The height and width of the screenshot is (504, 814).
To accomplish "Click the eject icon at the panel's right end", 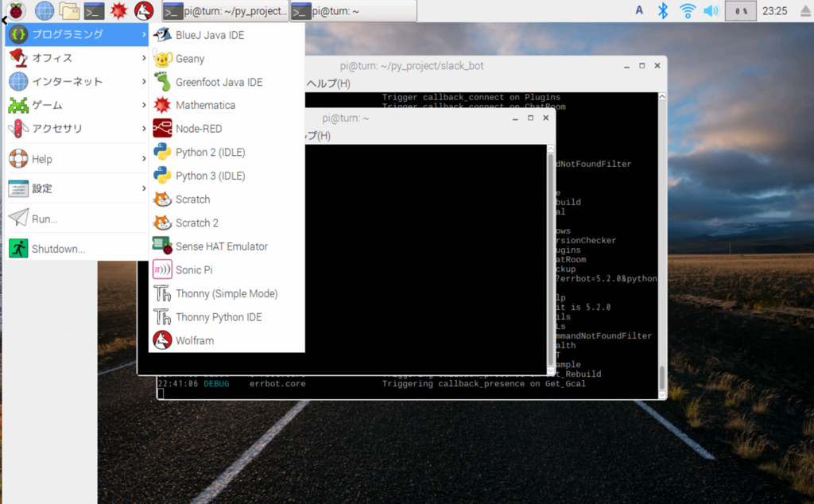I will 805,11.
